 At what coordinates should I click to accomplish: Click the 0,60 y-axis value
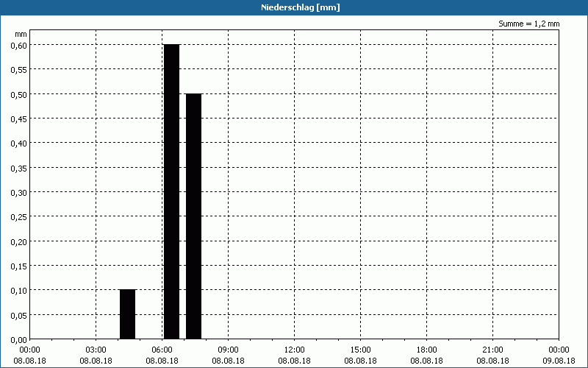click(x=19, y=45)
